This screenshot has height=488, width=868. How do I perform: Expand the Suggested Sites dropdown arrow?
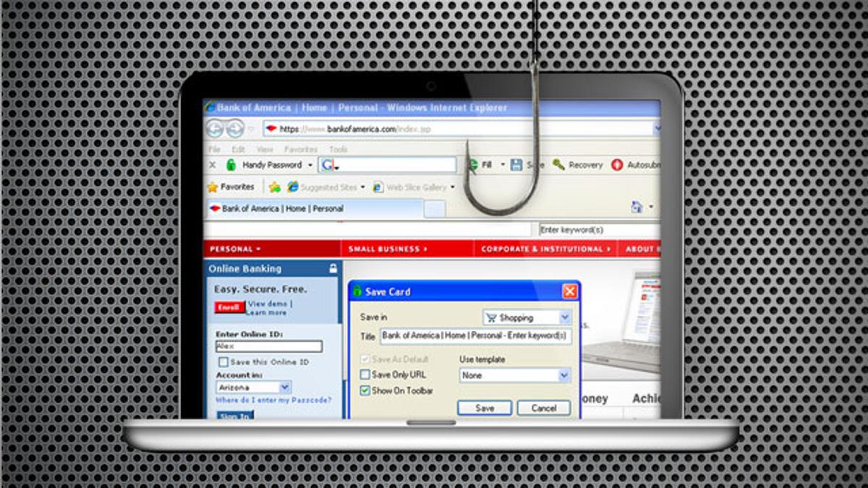tap(362, 187)
